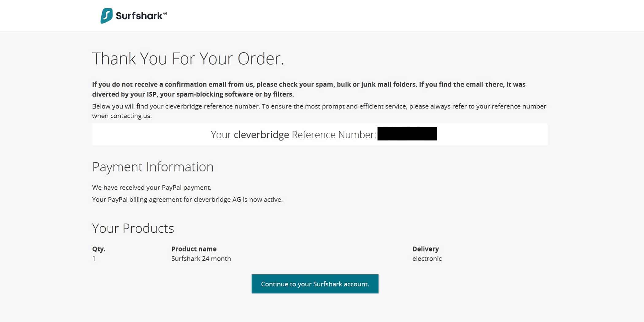Click 'Your cleverbridge Reference Number:' label
This screenshot has width=644, height=322.
[293, 135]
